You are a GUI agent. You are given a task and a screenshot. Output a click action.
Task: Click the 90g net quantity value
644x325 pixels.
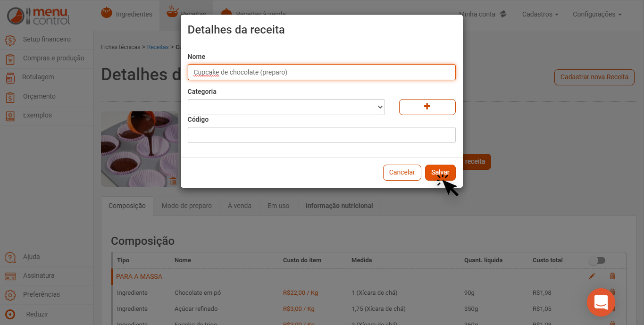click(470, 293)
